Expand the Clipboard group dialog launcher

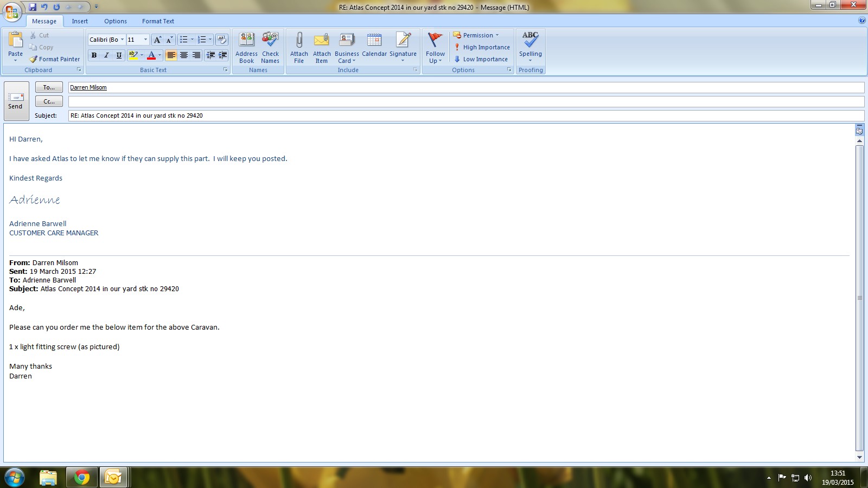[79, 69]
